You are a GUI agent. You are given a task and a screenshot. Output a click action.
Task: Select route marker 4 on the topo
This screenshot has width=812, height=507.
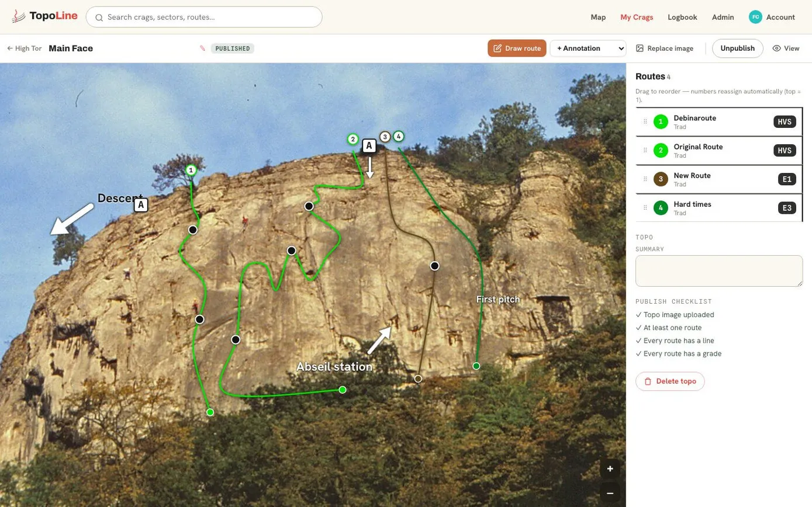(399, 136)
